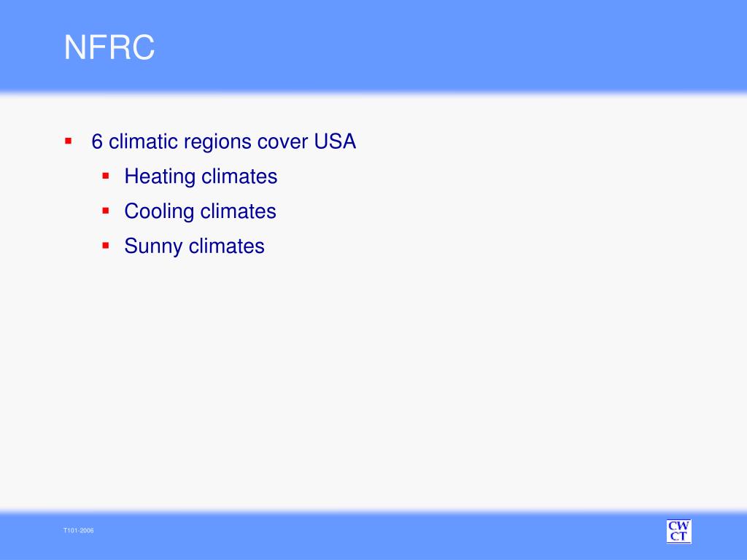747x560 pixels.
Task: Select the red bullet beside Heating climates
Action: click(x=106, y=176)
